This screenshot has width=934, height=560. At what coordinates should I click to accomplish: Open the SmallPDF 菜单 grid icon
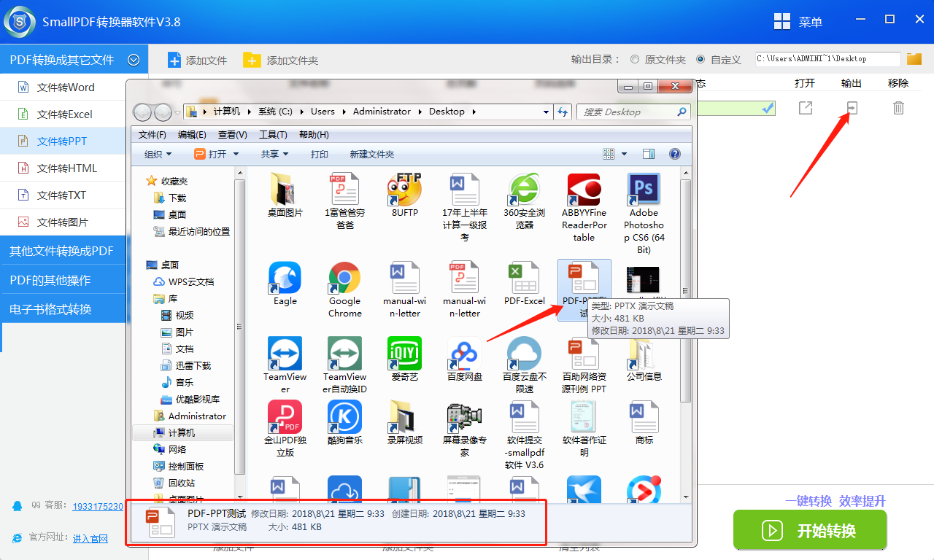pos(782,21)
